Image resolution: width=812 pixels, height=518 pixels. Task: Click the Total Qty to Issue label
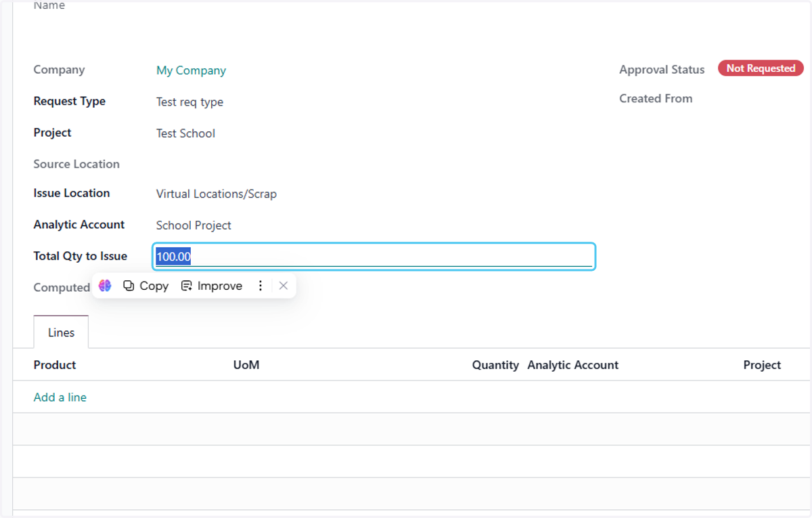(81, 256)
